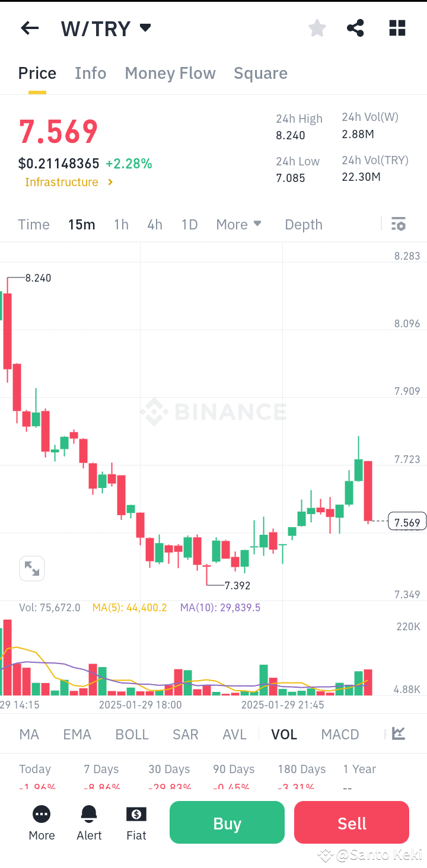
Task: Expand the More timeframe dropdown
Action: point(238,224)
